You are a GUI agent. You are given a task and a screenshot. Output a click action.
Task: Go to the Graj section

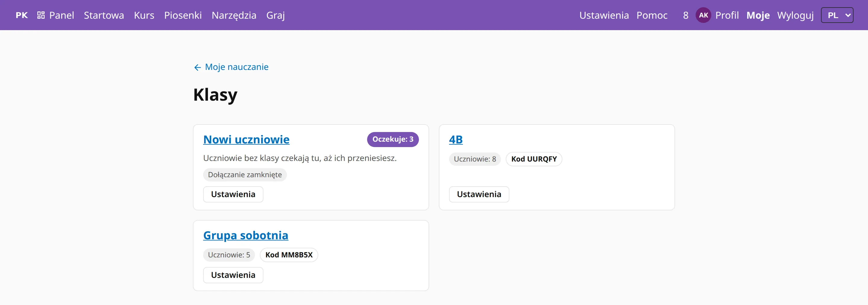(275, 15)
